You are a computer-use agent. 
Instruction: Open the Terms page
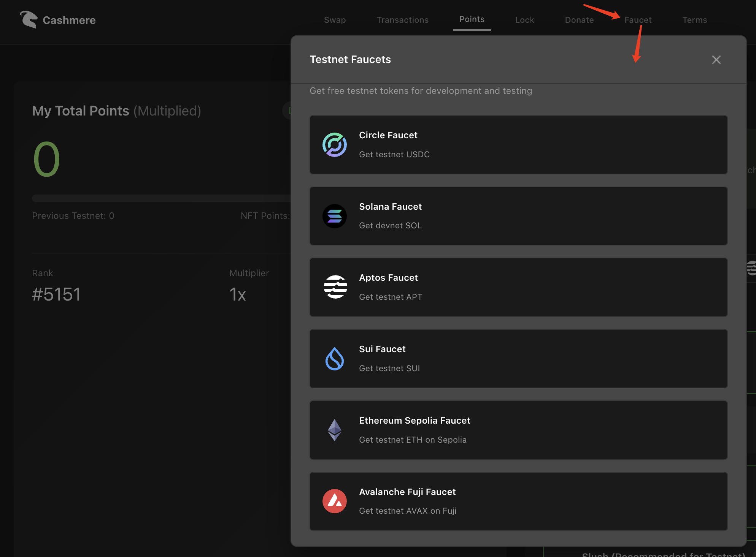pyautogui.click(x=695, y=20)
